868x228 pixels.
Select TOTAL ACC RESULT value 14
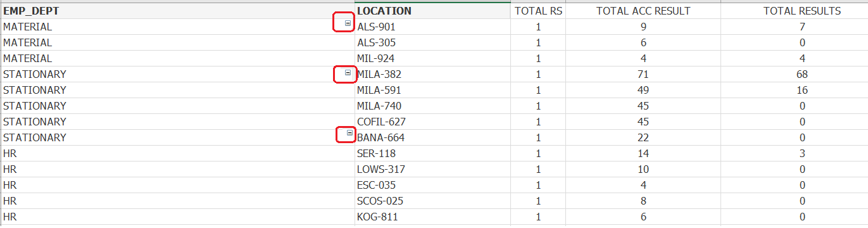[643, 153]
